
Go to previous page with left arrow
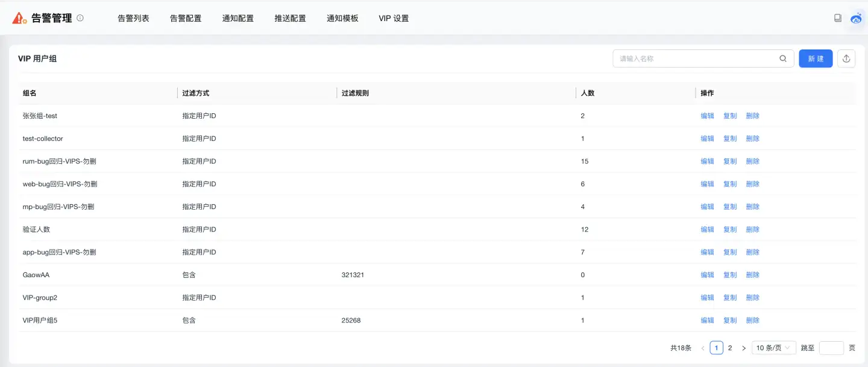[x=702, y=348]
